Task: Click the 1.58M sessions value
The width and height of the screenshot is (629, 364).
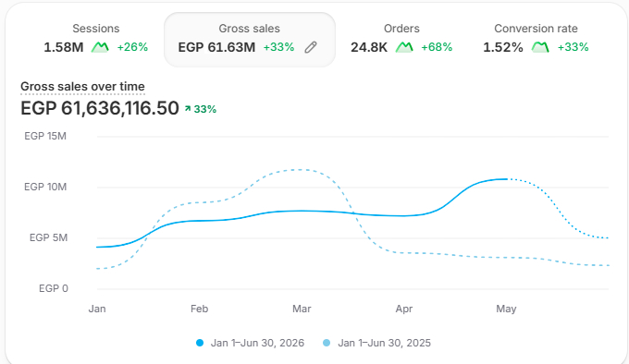Action: click(x=64, y=47)
